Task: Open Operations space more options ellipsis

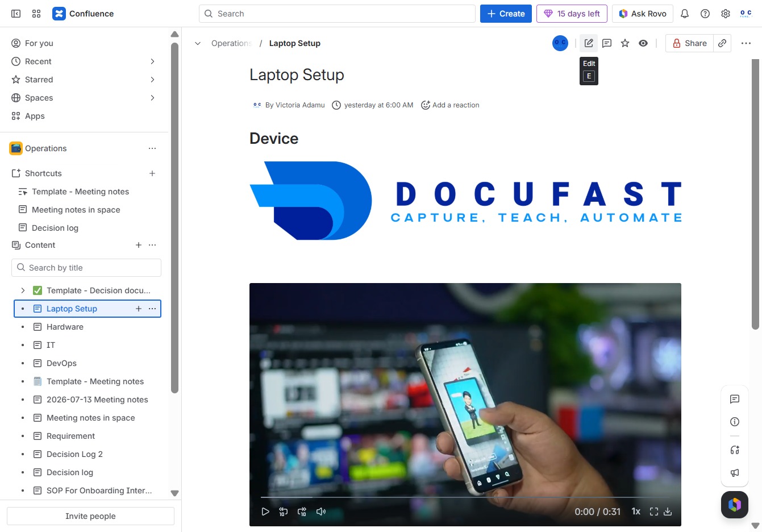Action: (x=152, y=148)
